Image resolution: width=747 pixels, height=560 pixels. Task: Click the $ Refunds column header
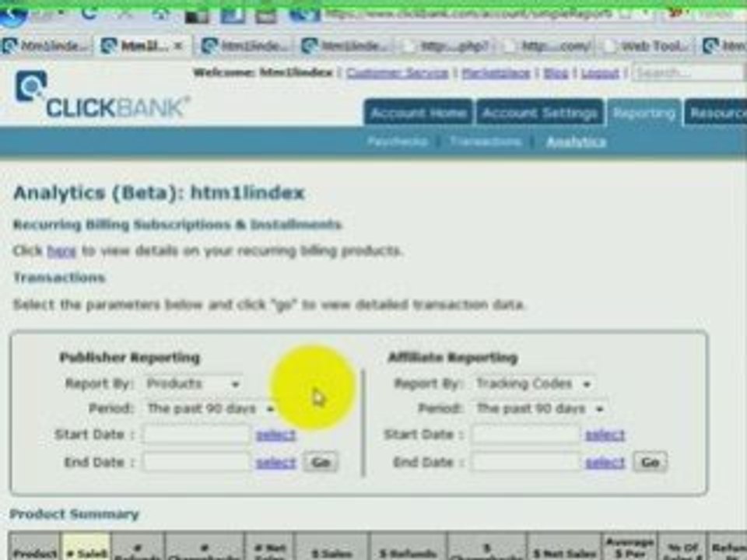pyautogui.click(x=408, y=548)
